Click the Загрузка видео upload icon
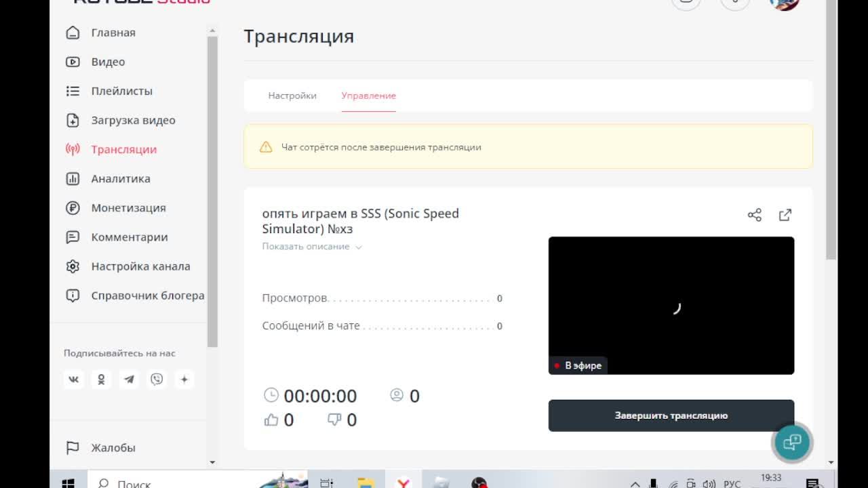Screen dimensions: 868x488 [x=73, y=120]
